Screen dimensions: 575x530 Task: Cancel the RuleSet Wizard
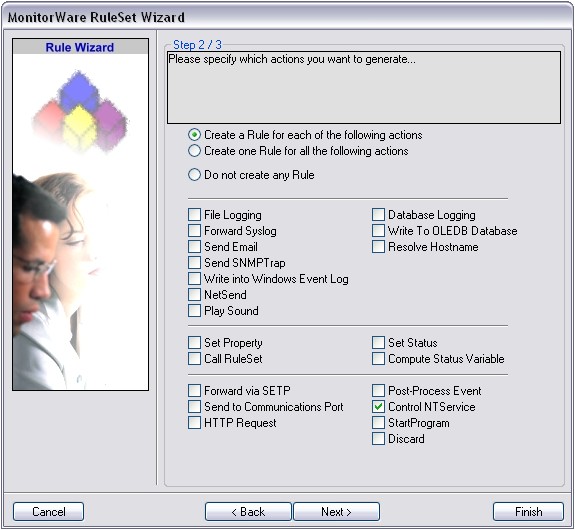(x=48, y=511)
